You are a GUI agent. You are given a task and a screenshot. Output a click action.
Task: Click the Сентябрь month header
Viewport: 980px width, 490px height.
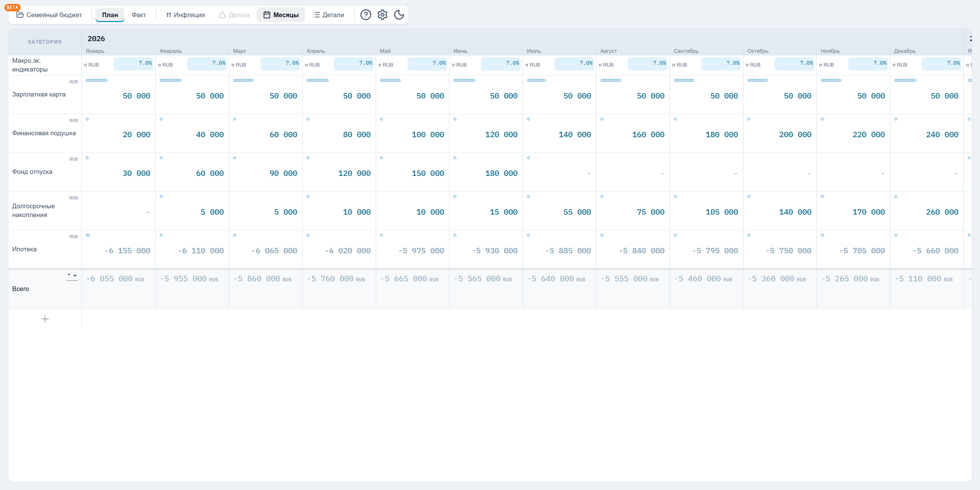686,51
